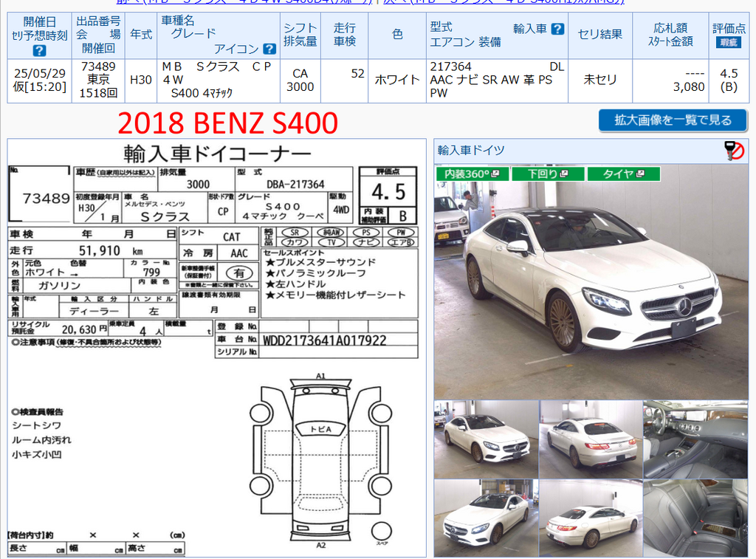Click the ★パノラミックルーフ sales point
This screenshot has width=756, height=559.
coord(315,273)
